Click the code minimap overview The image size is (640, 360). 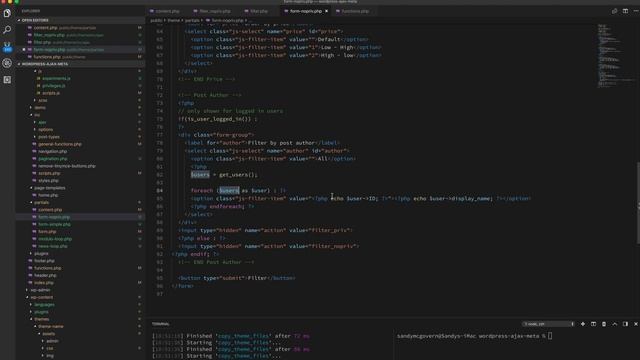pyautogui.click(x=615, y=55)
